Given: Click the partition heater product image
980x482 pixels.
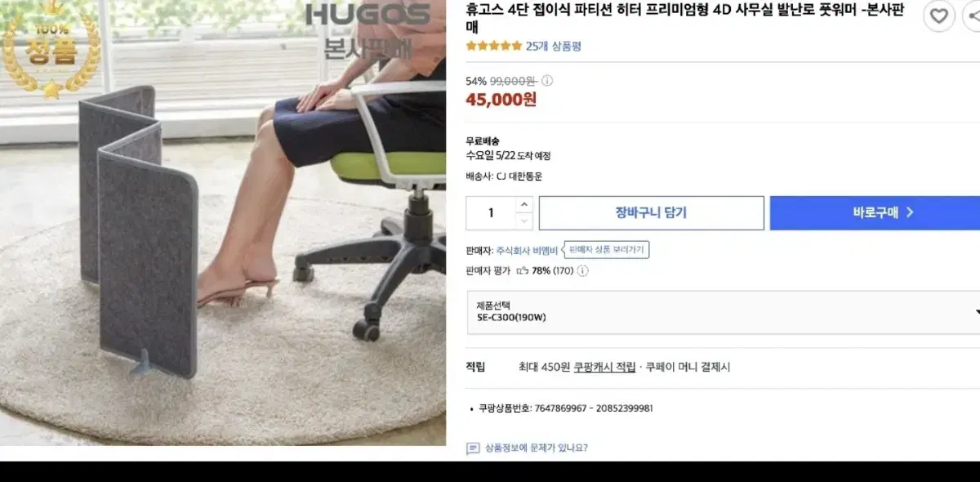Looking at the screenshot, I should pos(222,222).
